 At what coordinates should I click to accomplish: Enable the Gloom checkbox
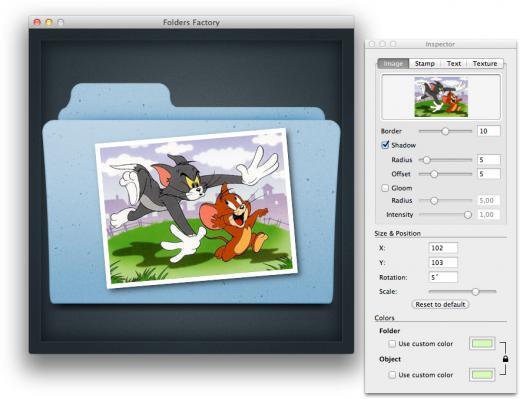coord(385,188)
